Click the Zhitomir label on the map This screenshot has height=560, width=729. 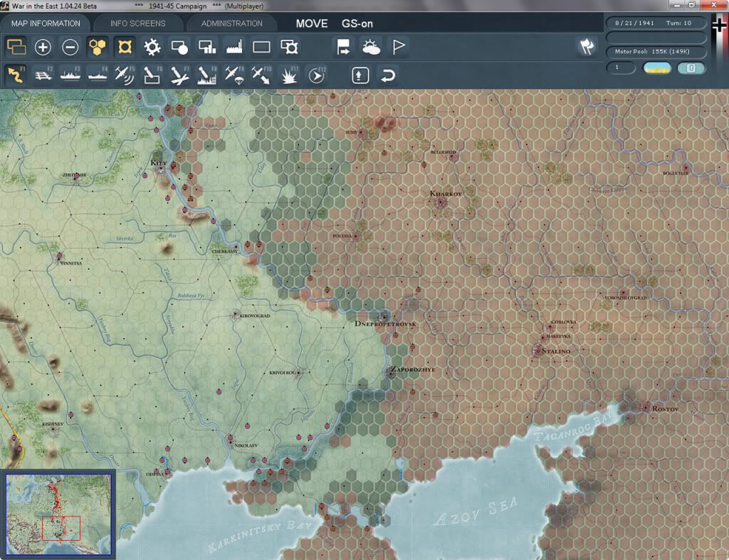(75, 175)
